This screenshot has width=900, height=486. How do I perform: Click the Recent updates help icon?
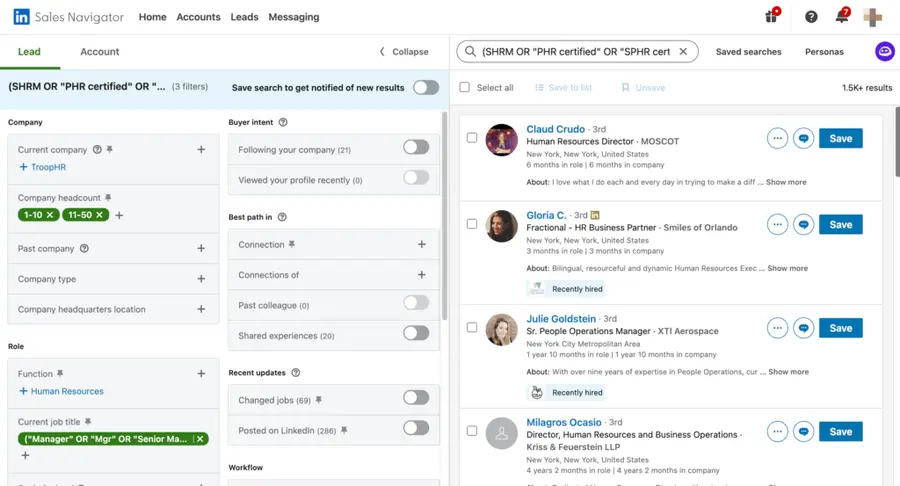click(296, 372)
